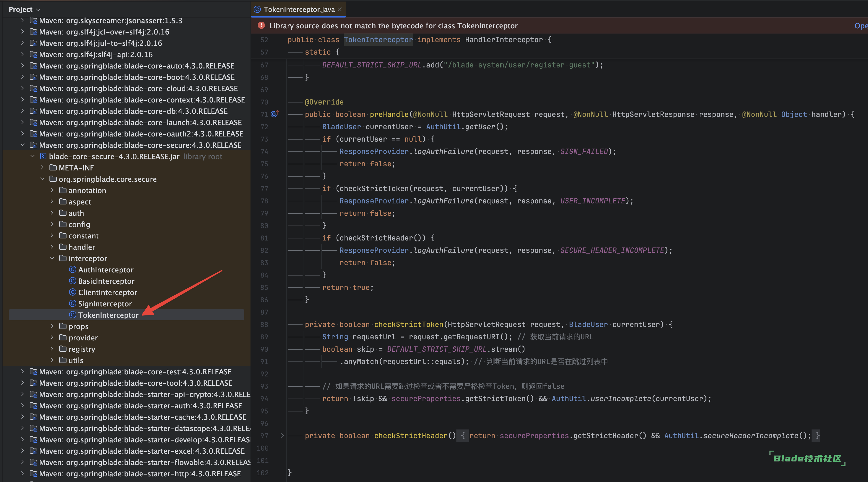This screenshot has width=868, height=482.
Task: Click library icon of slf4j-api
Action: 33,55
